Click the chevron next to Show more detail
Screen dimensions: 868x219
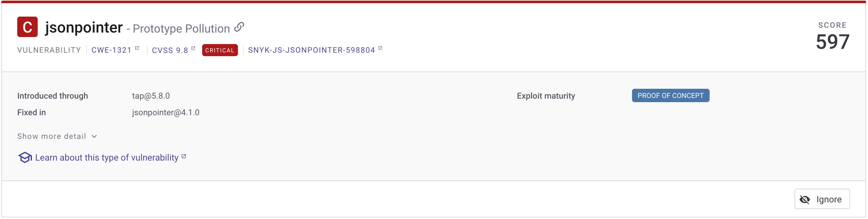(94, 136)
